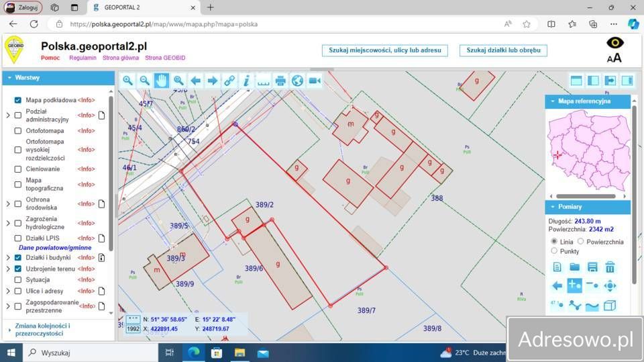Click the full-width layout icon
644x362 pixels.
pos(576,81)
